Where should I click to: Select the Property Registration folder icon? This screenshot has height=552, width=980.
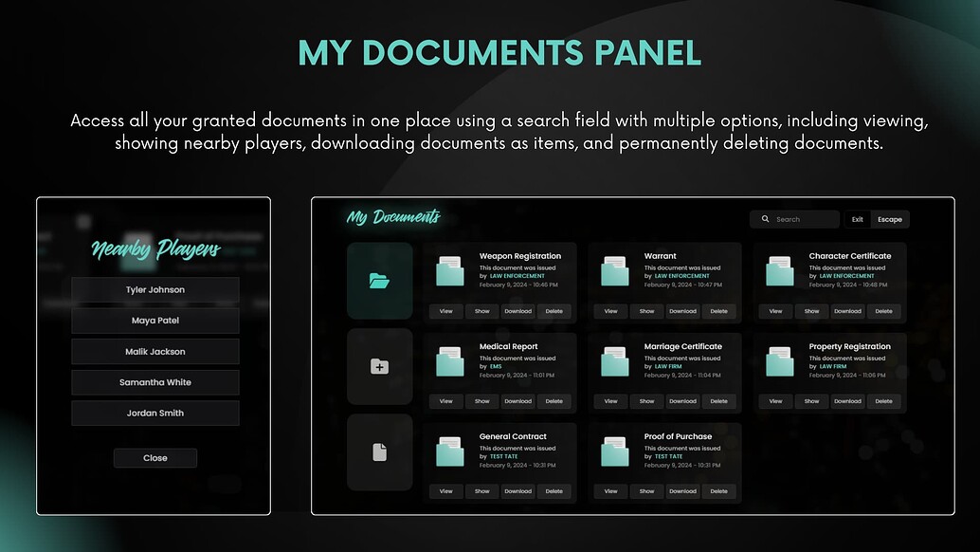click(778, 362)
